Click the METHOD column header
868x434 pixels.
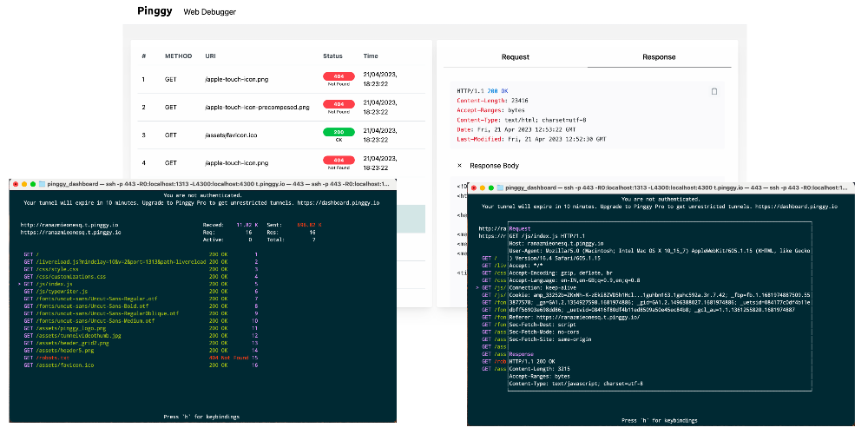click(178, 56)
